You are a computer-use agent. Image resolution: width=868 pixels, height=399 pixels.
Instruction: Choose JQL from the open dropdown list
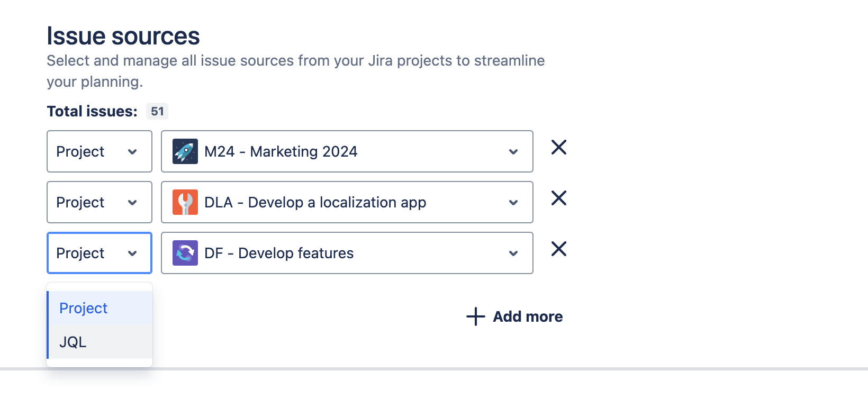[73, 342]
